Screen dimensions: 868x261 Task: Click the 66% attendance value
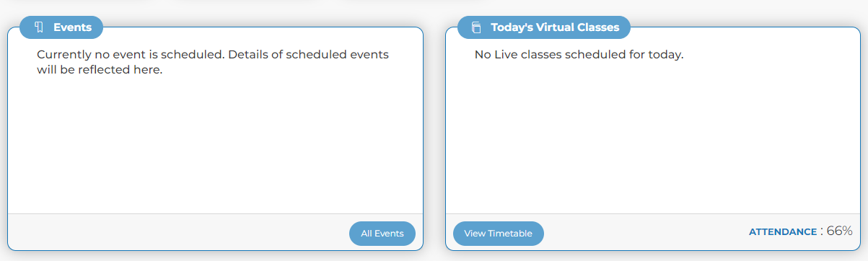click(839, 231)
